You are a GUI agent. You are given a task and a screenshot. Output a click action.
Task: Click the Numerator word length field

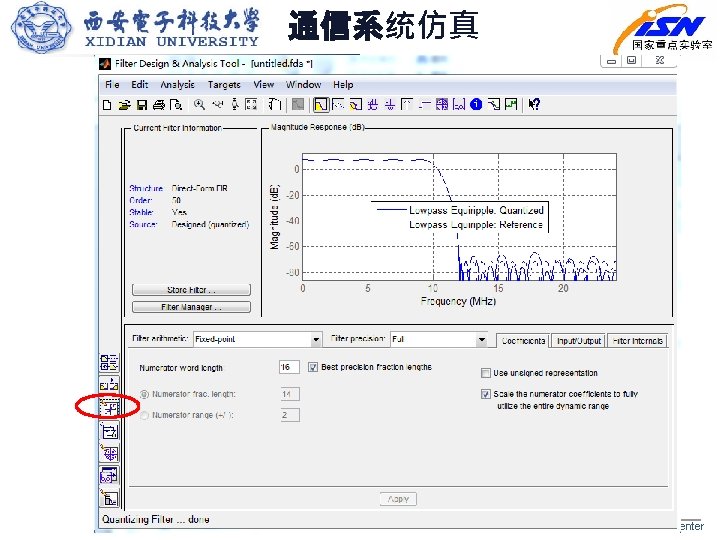289,367
